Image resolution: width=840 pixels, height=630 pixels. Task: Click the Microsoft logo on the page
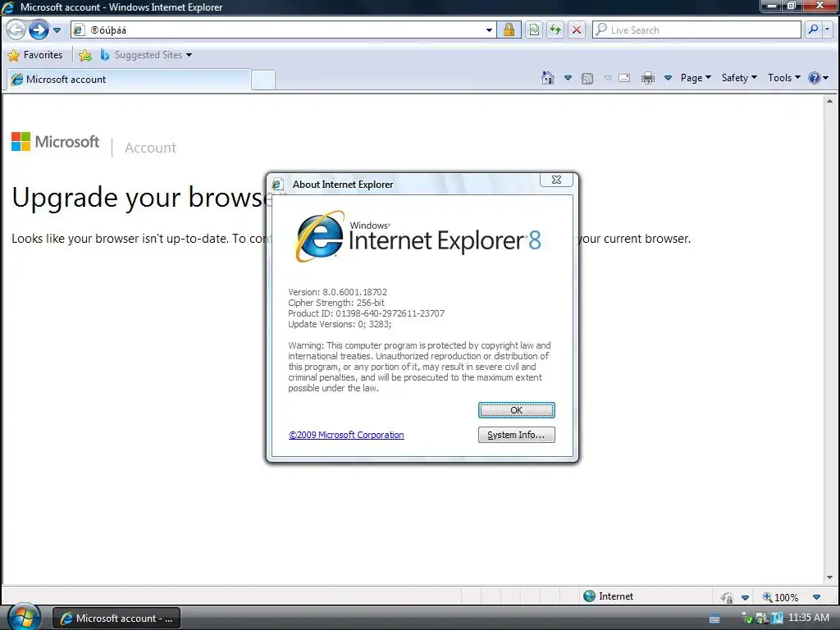[x=55, y=142]
